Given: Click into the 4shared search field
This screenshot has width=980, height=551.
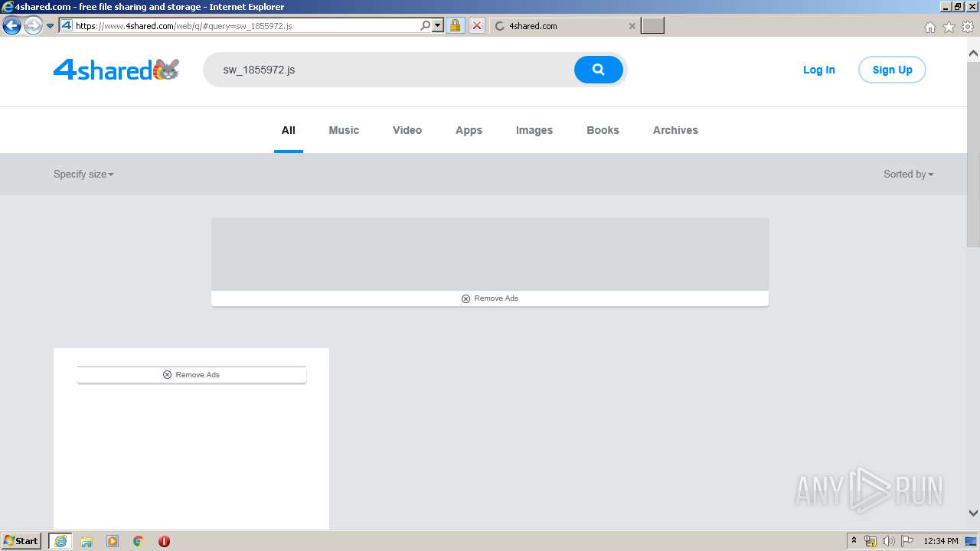Looking at the screenshot, I should pos(388,70).
